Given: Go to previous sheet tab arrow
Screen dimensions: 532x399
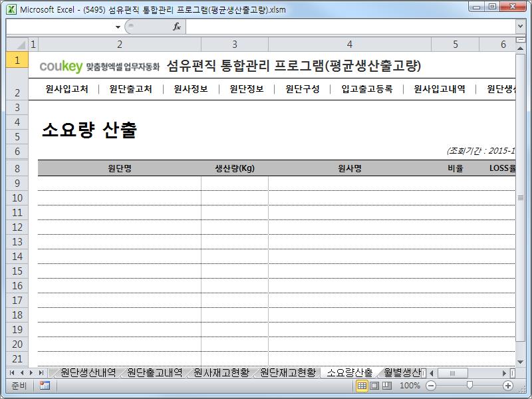Looking at the screenshot, I should pyautogui.click(x=22, y=373).
